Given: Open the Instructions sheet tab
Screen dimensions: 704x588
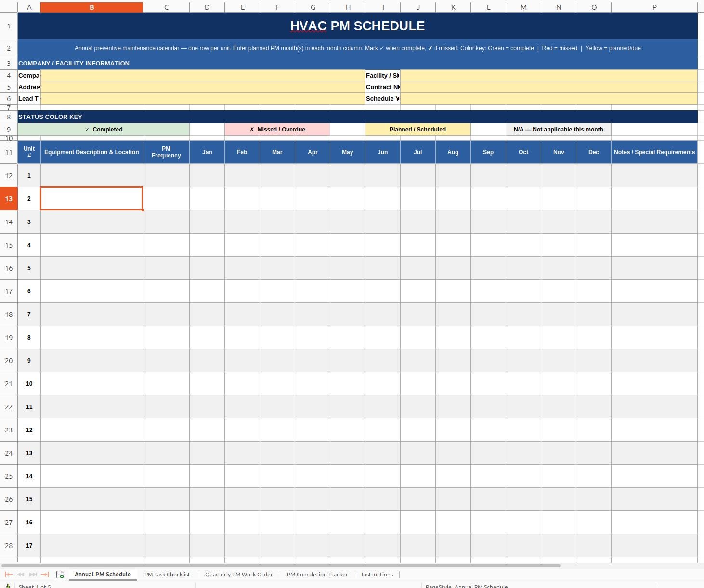Looking at the screenshot, I should click(377, 575).
